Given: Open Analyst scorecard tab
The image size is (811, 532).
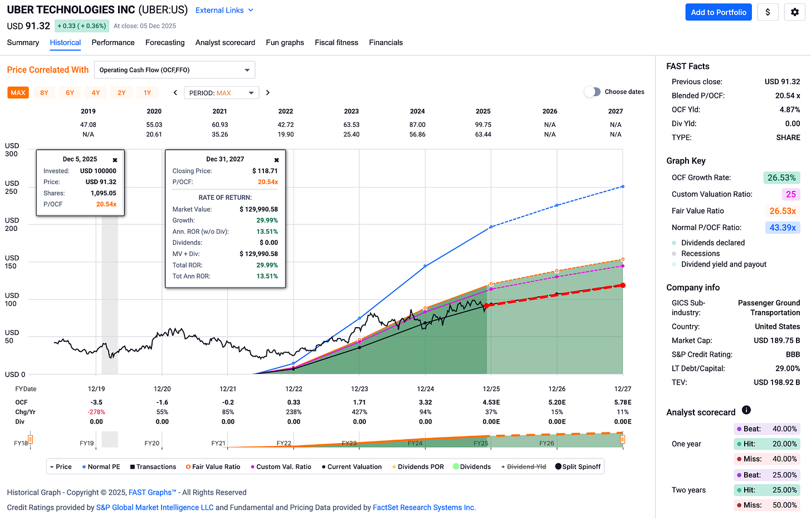Looking at the screenshot, I should point(225,42).
